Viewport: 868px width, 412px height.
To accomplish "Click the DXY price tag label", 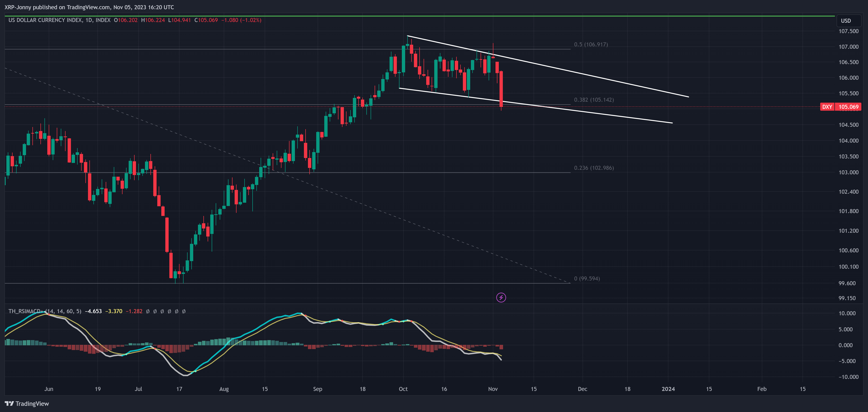I will (x=827, y=107).
